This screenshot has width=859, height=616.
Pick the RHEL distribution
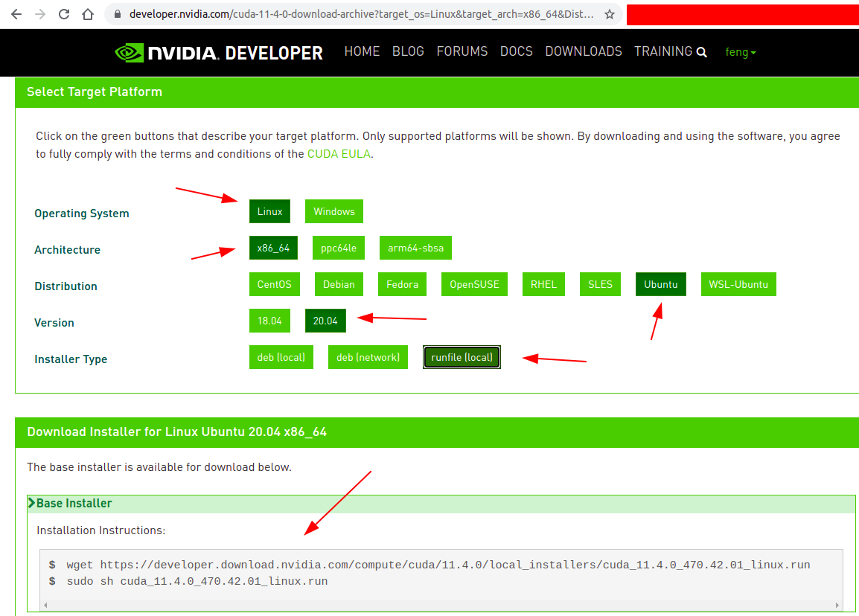(x=543, y=284)
